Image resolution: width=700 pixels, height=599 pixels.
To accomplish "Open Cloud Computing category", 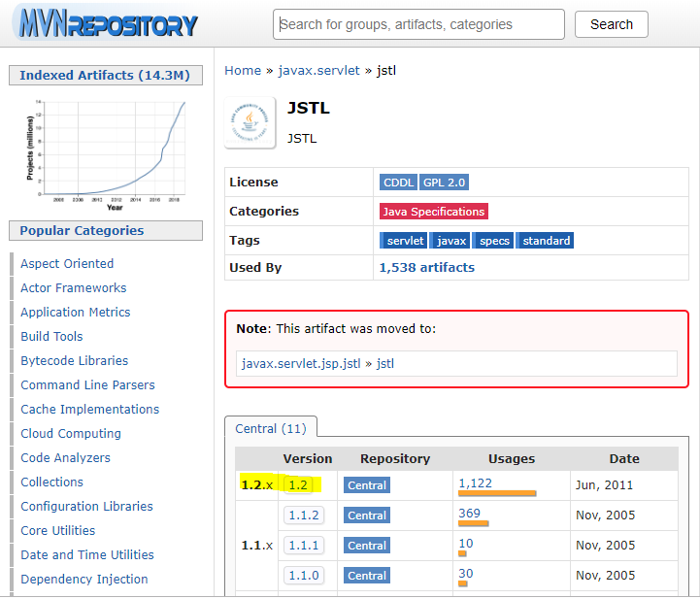I will pos(71,433).
